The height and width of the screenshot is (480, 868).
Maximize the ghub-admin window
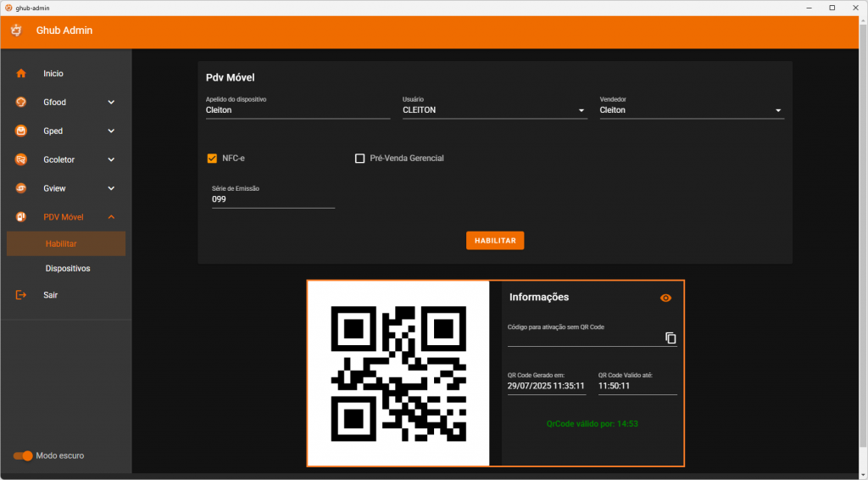coord(832,8)
